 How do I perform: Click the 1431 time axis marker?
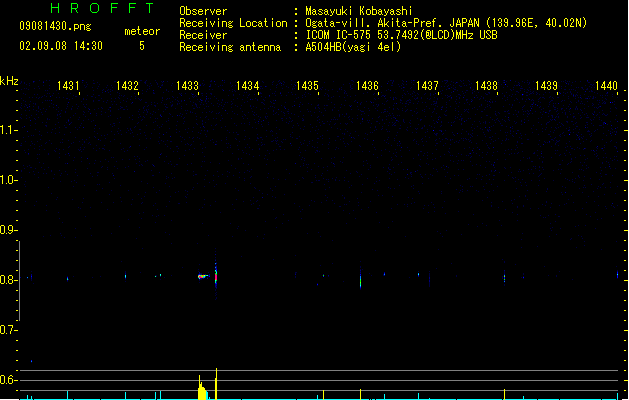(x=68, y=85)
